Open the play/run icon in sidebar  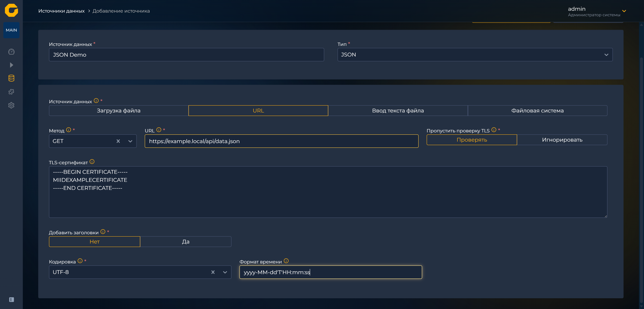click(x=11, y=65)
